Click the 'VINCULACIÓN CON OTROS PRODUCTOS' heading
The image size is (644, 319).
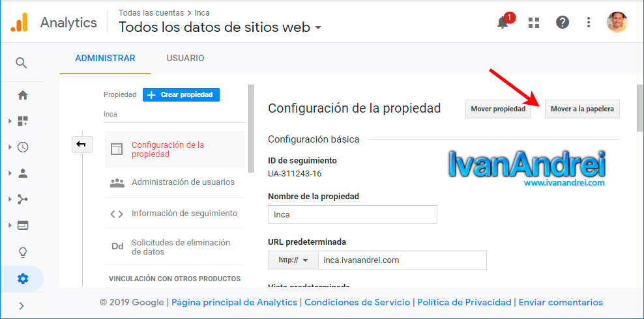pos(175,279)
